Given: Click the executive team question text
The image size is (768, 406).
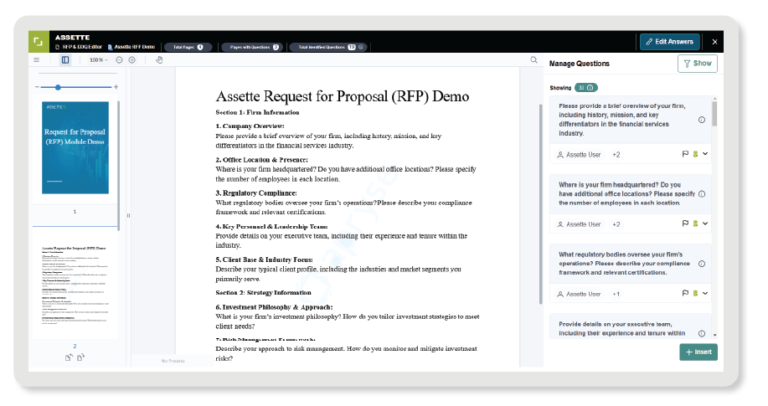Looking at the screenshot, I should coord(622,329).
